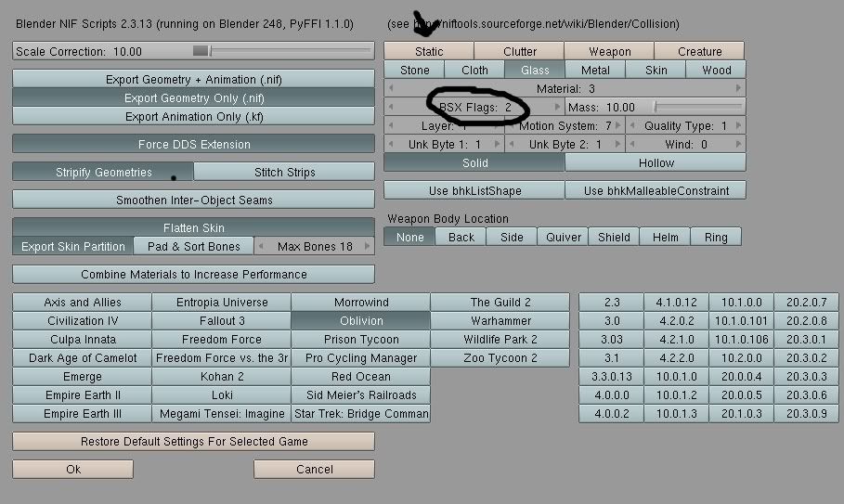The width and height of the screenshot is (844, 504).
Task: Confirm export with Ok button
Action: coord(72,469)
